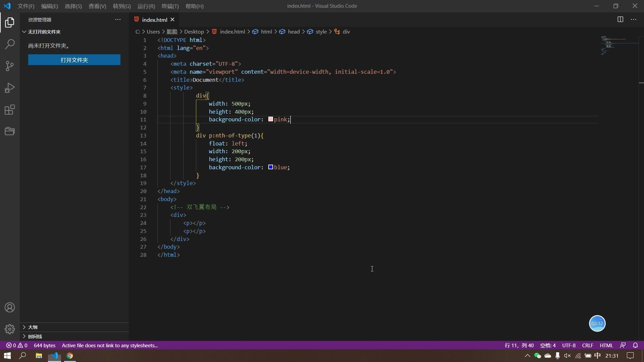Change the UTF-8 encoding setting
Image resolution: width=644 pixels, height=362 pixels.
[569, 345]
